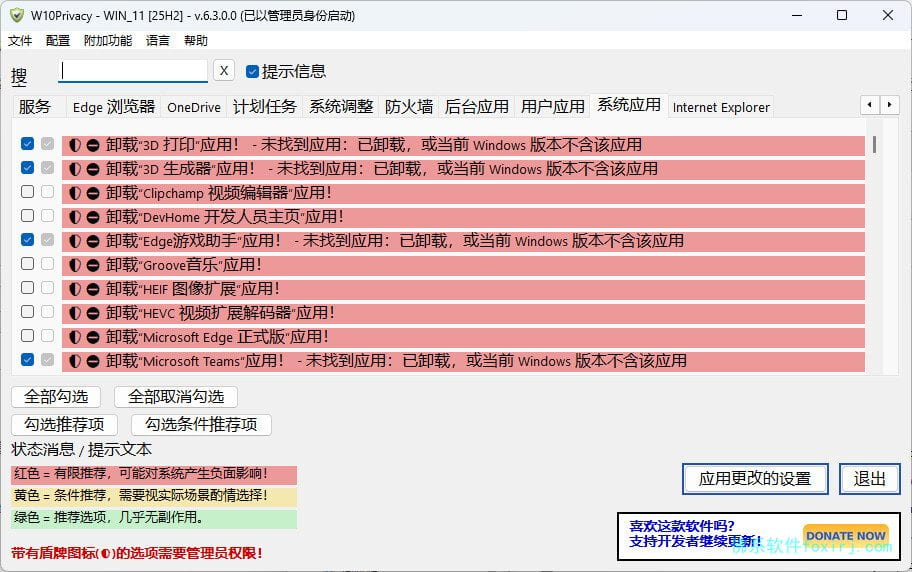Screen dimensions: 912x572
Task: Click the W10Privacy shield icon in title bar
Action: (16, 15)
